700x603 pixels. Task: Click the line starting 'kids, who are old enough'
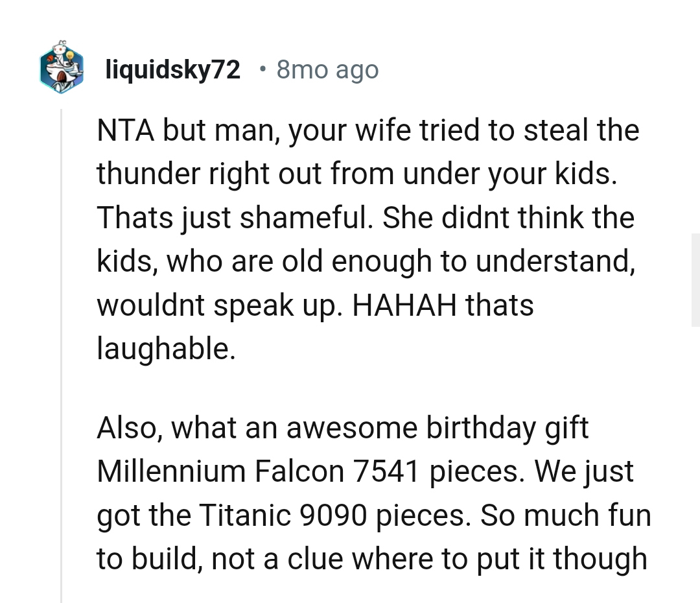click(x=366, y=261)
